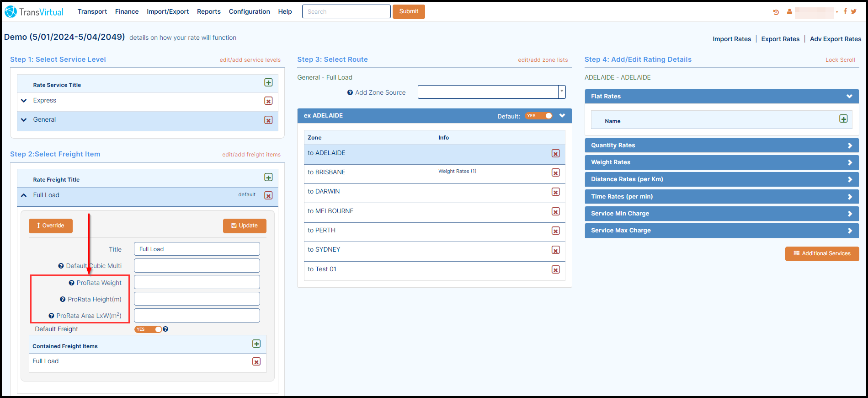Open the user profile icon
The height and width of the screenshot is (398, 868).
(x=789, y=12)
